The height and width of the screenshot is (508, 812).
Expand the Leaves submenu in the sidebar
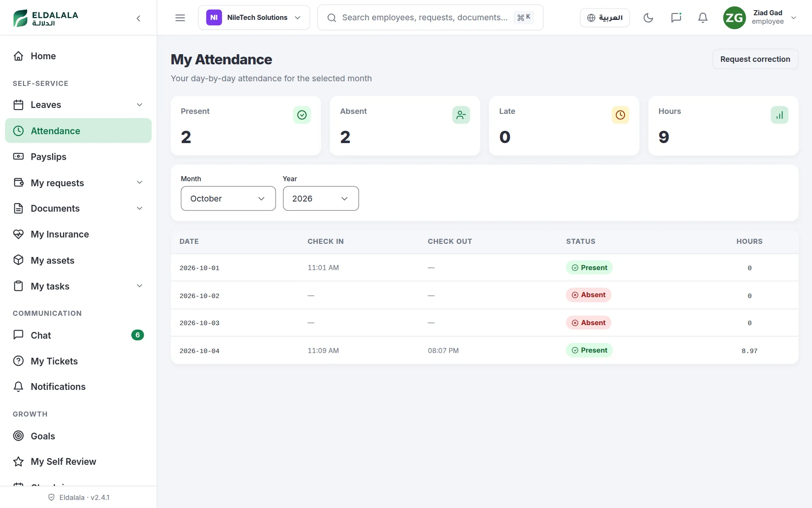pos(78,105)
